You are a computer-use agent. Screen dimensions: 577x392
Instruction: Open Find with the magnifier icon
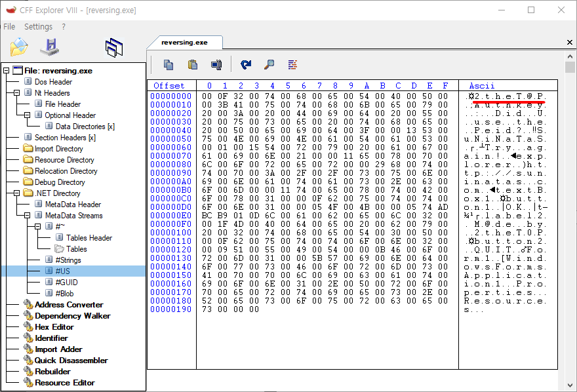[x=269, y=65]
